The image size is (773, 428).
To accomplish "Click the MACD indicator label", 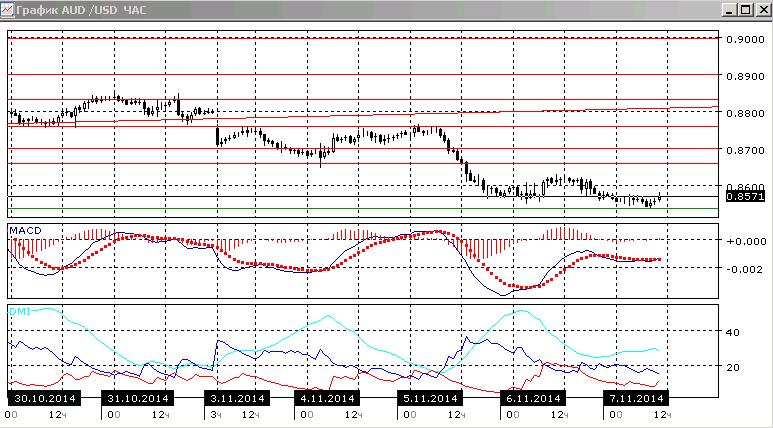I will coord(26,231).
